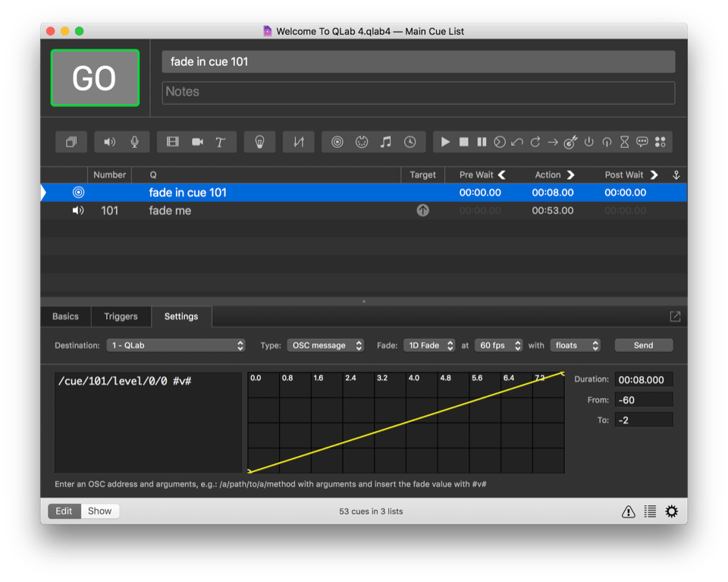This screenshot has height=582, width=728.
Task: Click the Notes field
Action: 419,93
